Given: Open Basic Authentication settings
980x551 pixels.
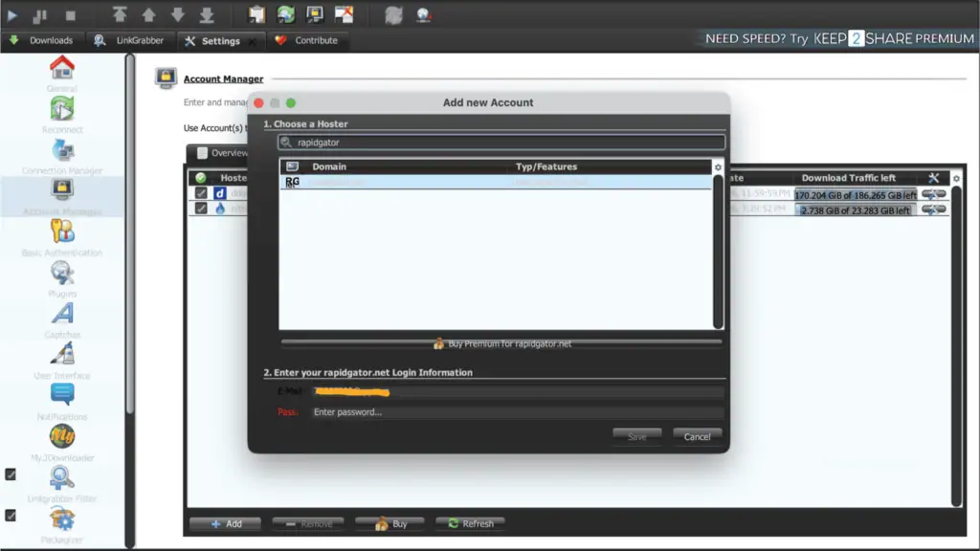Looking at the screenshot, I should (x=62, y=238).
